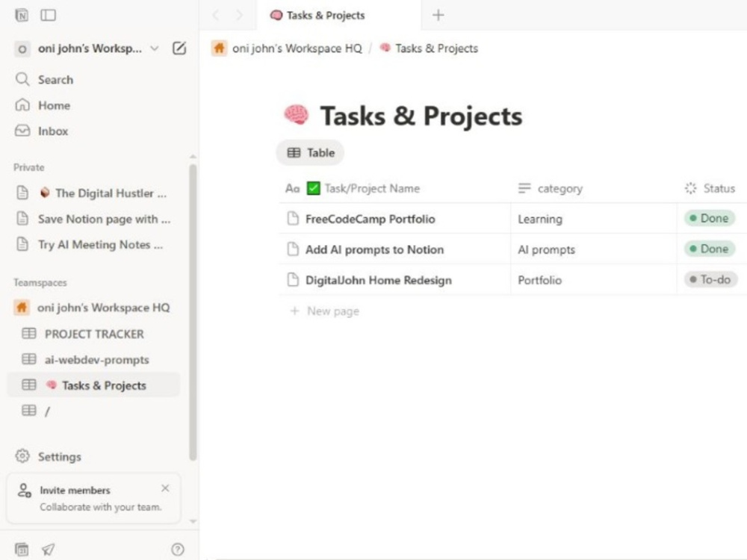Click the Learning category cell

click(594, 219)
